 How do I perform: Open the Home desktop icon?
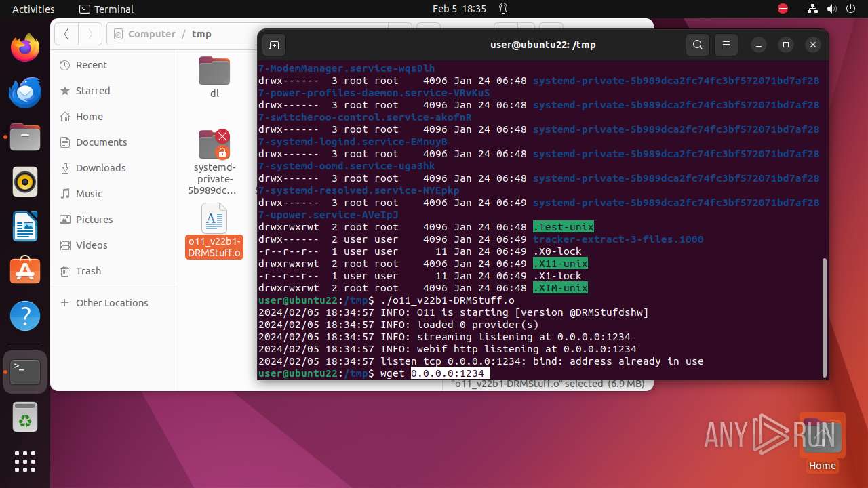(823, 443)
